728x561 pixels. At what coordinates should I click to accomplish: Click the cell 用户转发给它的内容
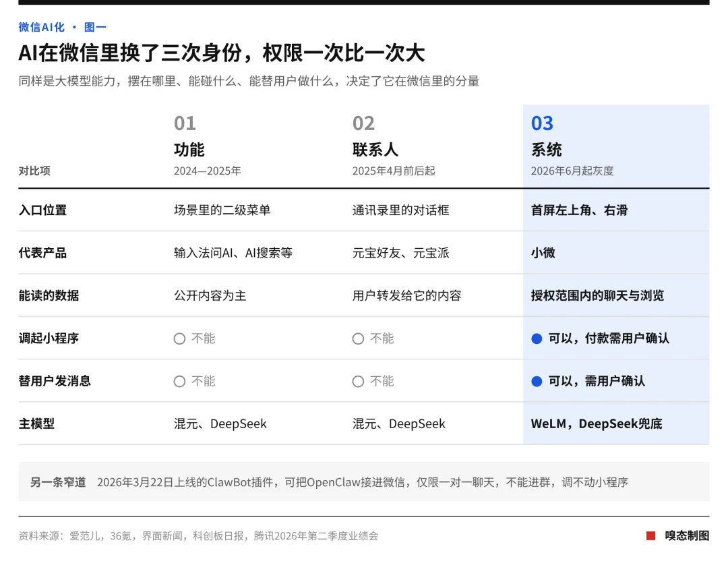[406, 296]
